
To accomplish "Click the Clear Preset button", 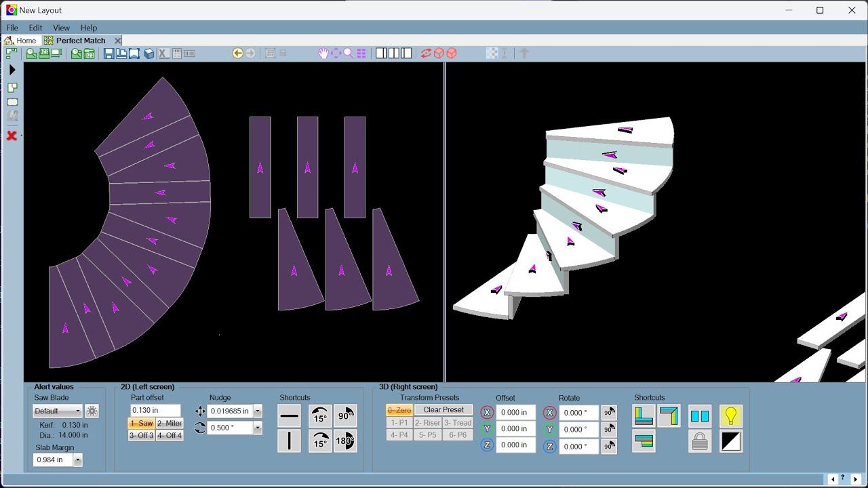I will click(x=443, y=410).
